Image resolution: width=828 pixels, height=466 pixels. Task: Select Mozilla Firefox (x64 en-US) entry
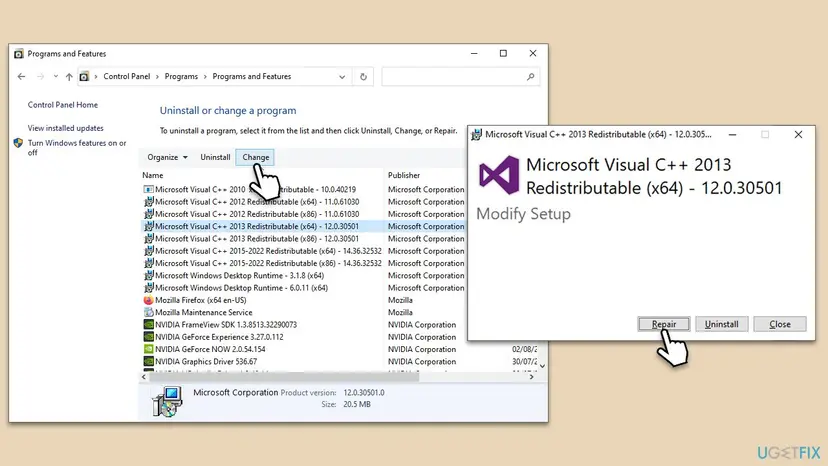(x=201, y=300)
